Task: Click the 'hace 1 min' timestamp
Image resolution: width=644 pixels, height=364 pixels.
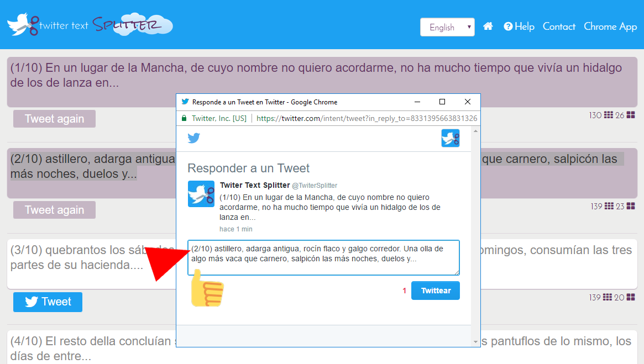Action: (x=235, y=229)
